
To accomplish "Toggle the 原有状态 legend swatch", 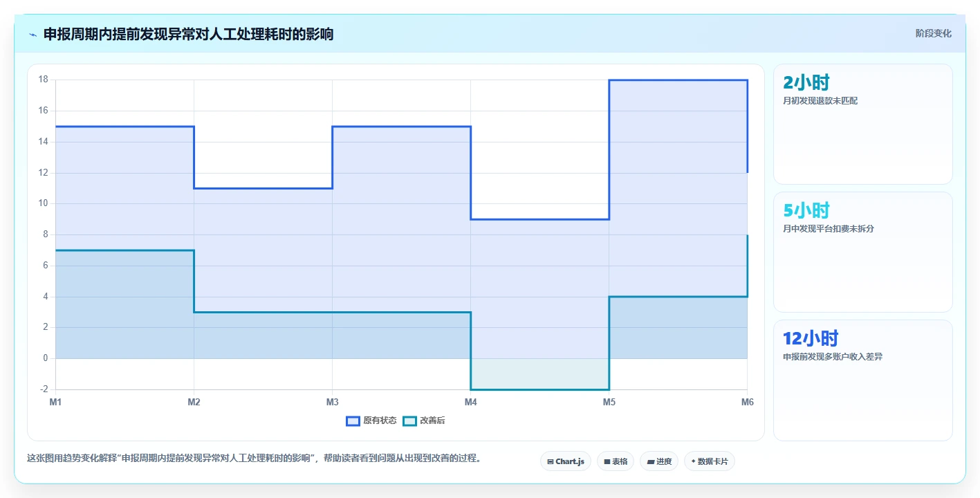I will click(353, 421).
